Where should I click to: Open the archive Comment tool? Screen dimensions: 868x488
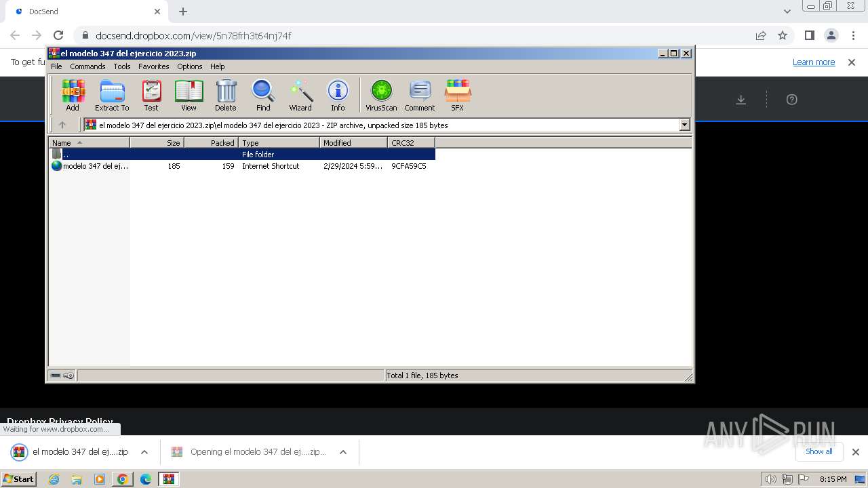420,95
